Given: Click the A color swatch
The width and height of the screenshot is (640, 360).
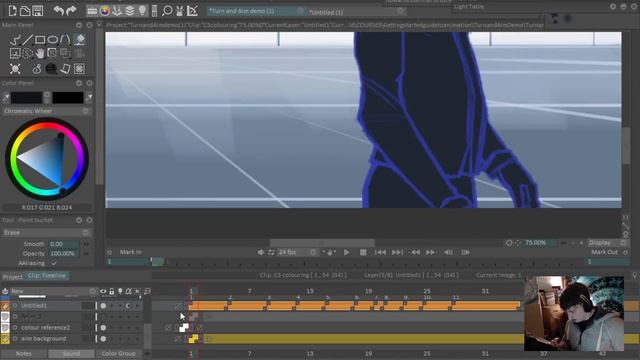Looking at the screenshot, I should tap(26, 98).
